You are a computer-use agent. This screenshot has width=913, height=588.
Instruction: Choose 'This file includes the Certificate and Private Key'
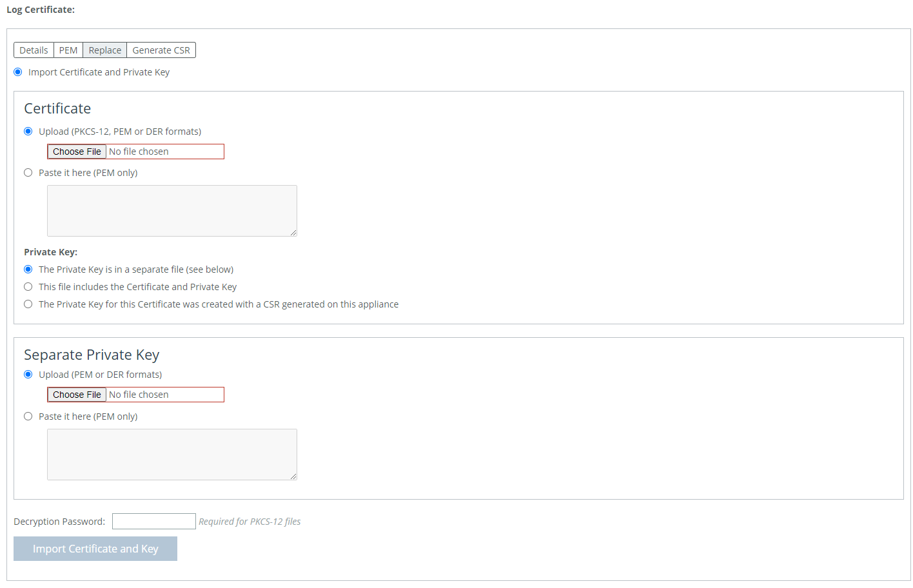[x=28, y=287]
